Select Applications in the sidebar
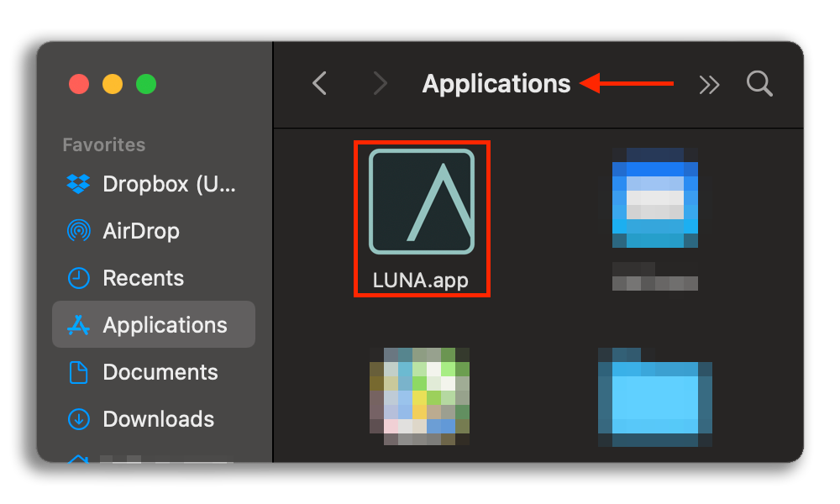 tap(154, 324)
